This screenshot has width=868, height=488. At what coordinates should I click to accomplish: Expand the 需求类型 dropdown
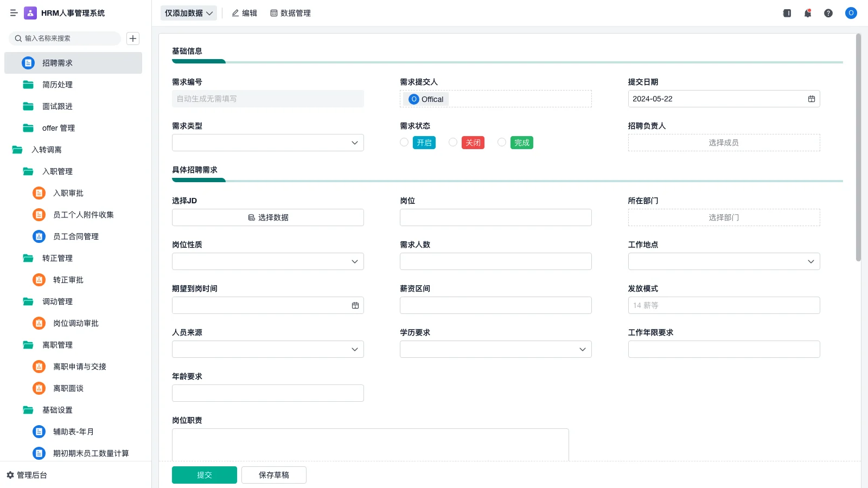pos(267,143)
